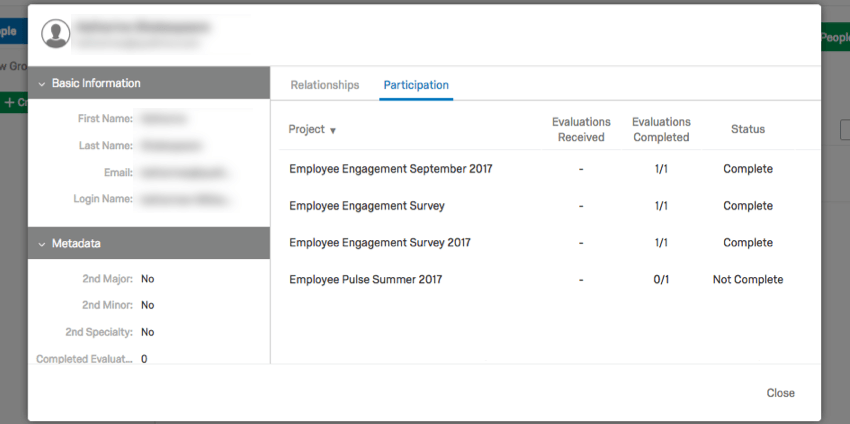
Task: Click the 2nd Major metadata value
Action: point(147,279)
